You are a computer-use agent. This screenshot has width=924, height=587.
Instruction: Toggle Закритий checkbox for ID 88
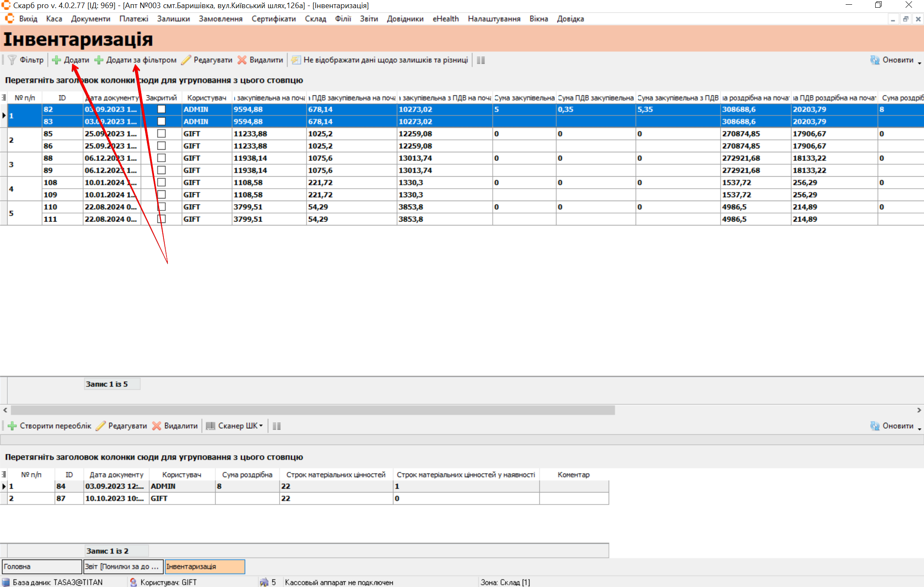161,158
